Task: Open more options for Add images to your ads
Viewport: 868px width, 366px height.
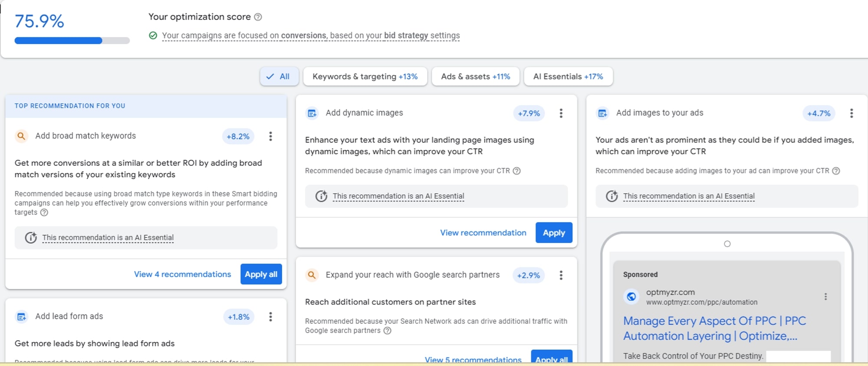Action: [x=852, y=113]
